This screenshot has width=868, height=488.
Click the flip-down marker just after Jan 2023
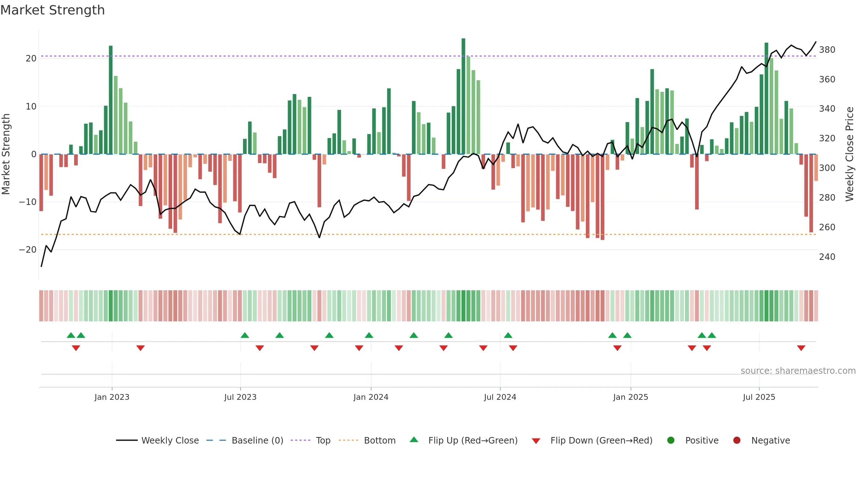tap(141, 348)
